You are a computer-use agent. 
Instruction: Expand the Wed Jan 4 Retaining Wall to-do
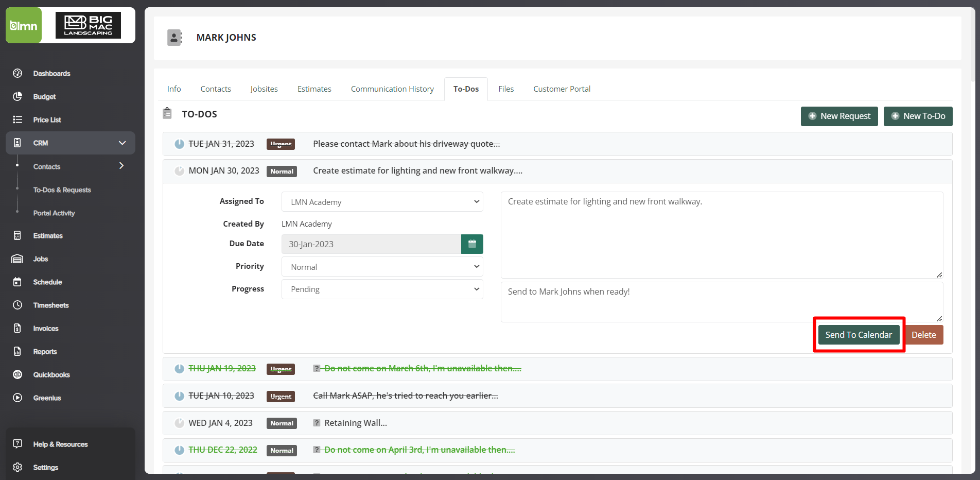pos(557,423)
